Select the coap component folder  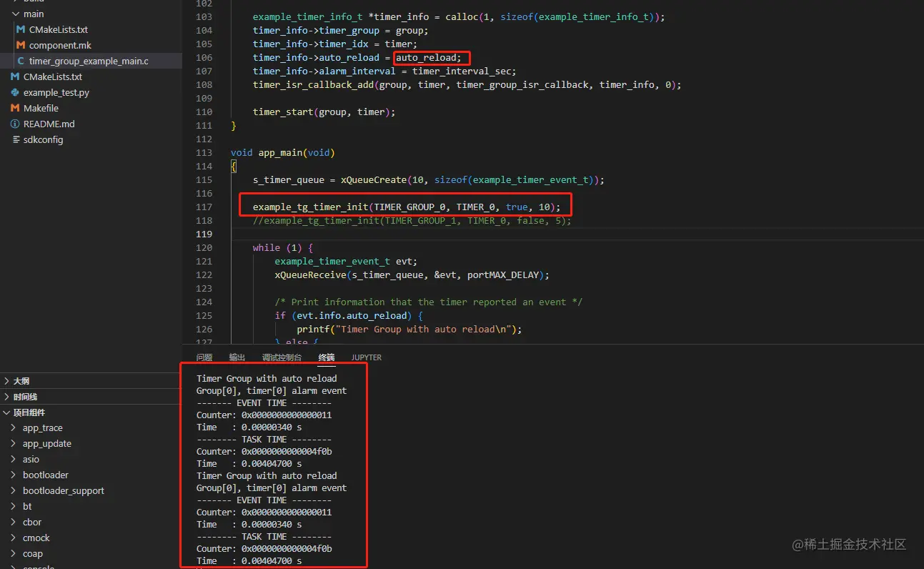[33, 554]
